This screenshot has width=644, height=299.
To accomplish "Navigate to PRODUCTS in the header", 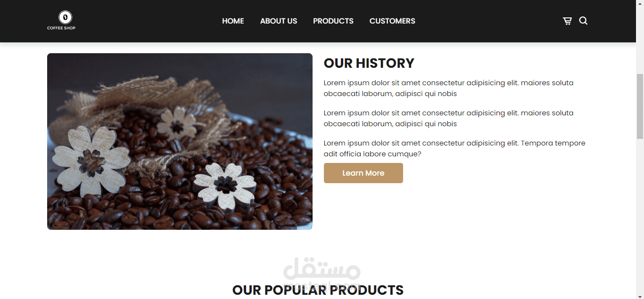I will pos(333,21).
